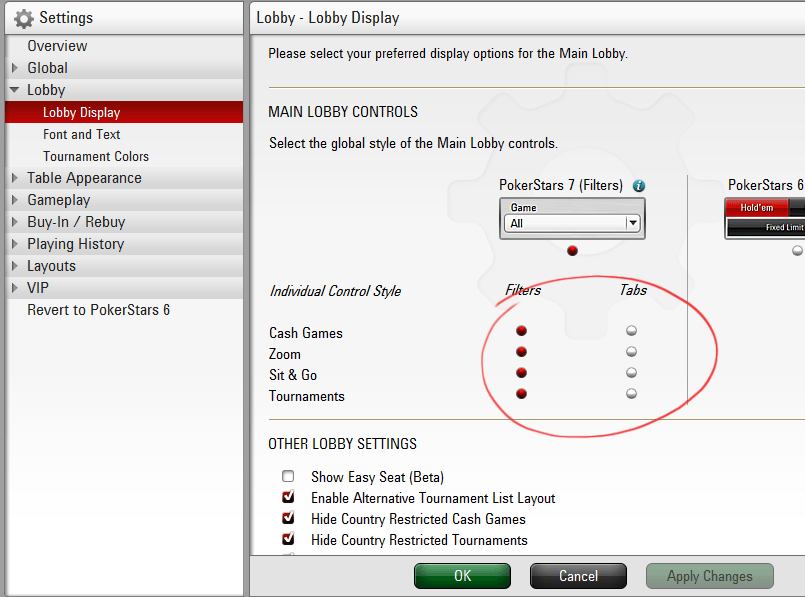Click the Settings gear icon

24,18
